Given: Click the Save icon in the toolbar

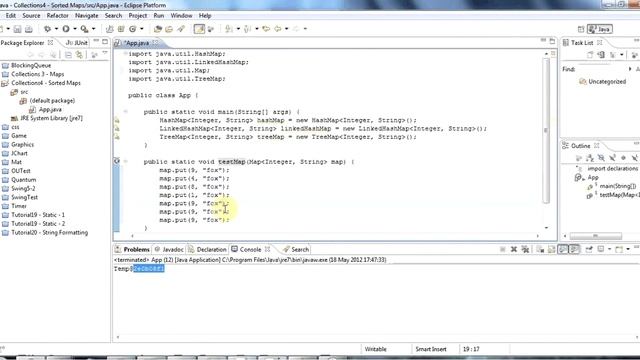Looking at the screenshot, I should tap(17, 29).
